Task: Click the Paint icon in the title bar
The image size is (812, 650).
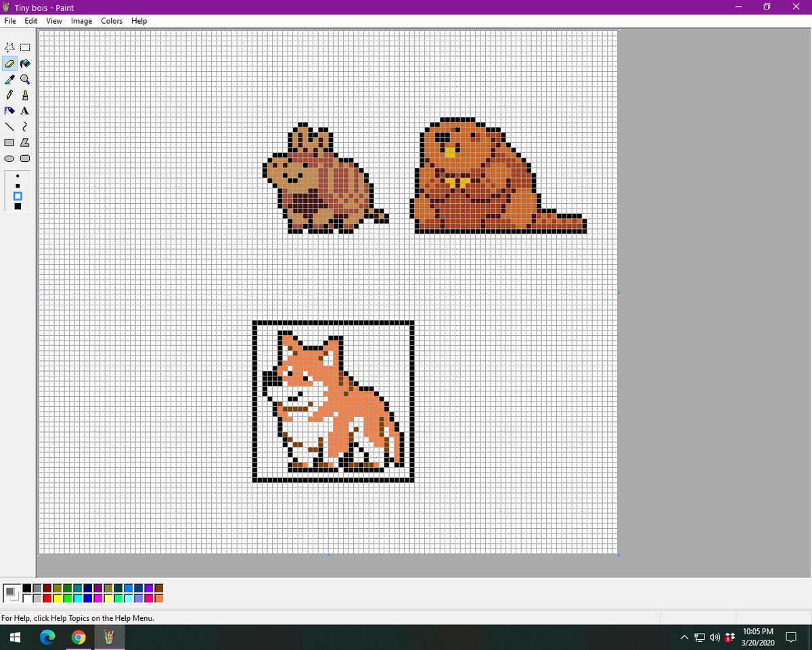Action: point(7,7)
